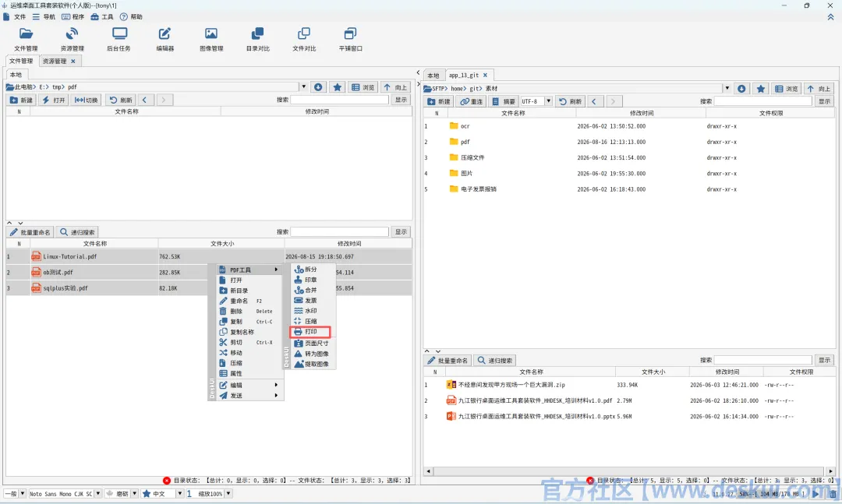Open the 中文 language dropdown
Screen dimensions: 842x504
click(x=179, y=494)
